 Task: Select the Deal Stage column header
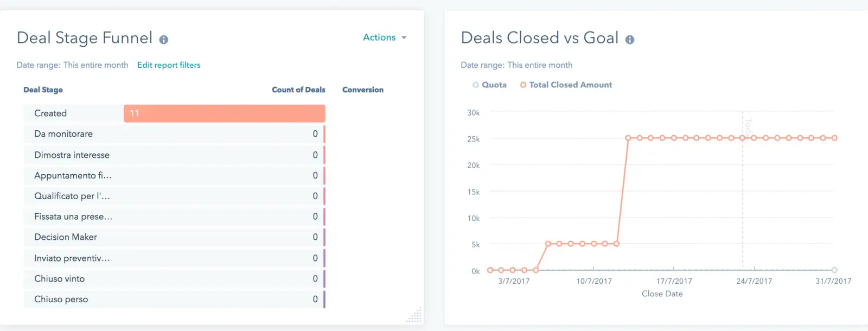point(43,90)
